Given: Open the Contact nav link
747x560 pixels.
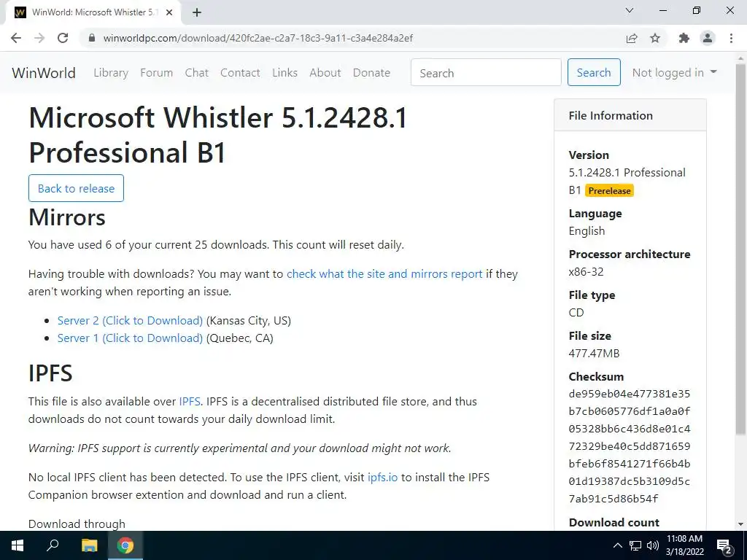Looking at the screenshot, I should click(240, 73).
